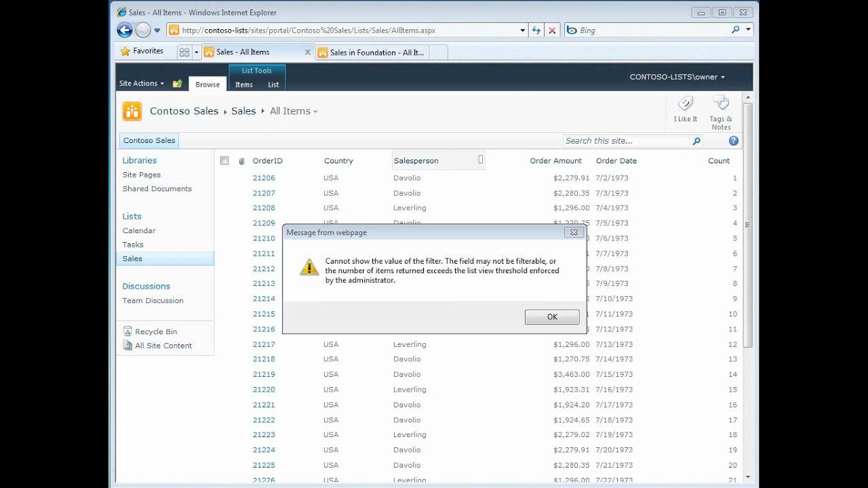
Task: Open a new blank browser tab
Action: click(x=438, y=52)
